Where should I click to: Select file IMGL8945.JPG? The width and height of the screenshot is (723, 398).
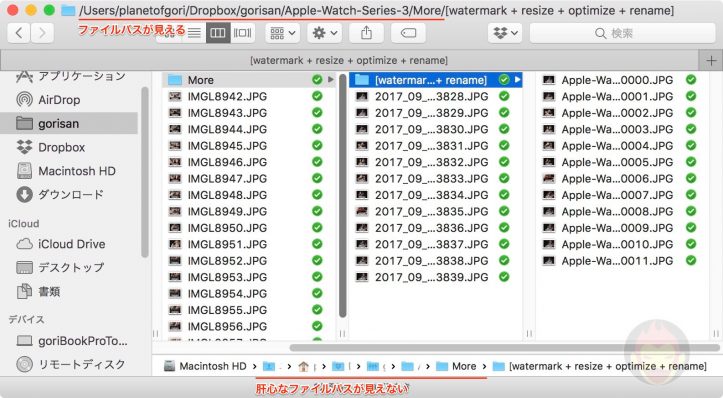coord(249,146)
